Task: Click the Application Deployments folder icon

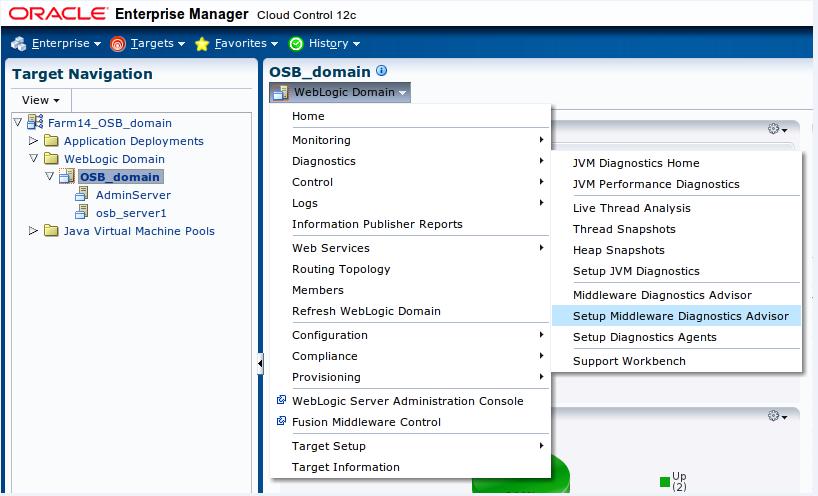Action: (51, 141)
